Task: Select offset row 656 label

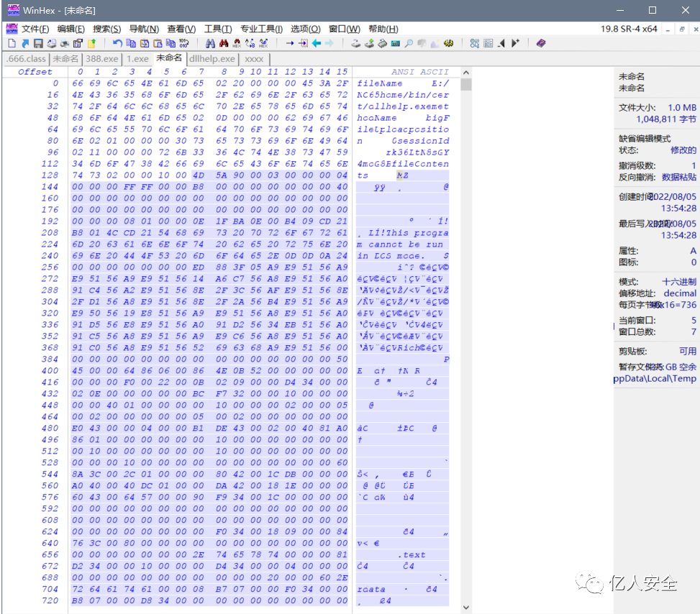Action: tap(50, 554)
